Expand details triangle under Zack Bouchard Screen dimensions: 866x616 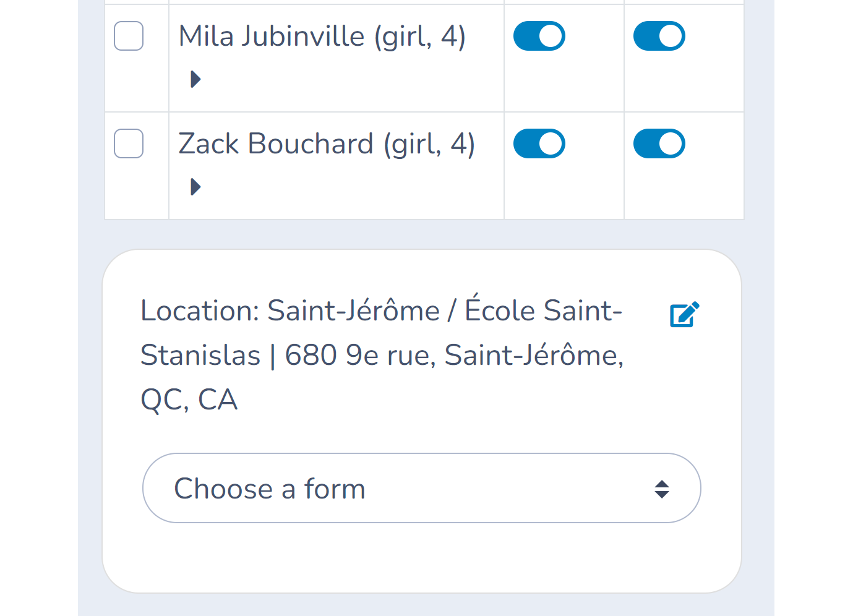(195, 187)
